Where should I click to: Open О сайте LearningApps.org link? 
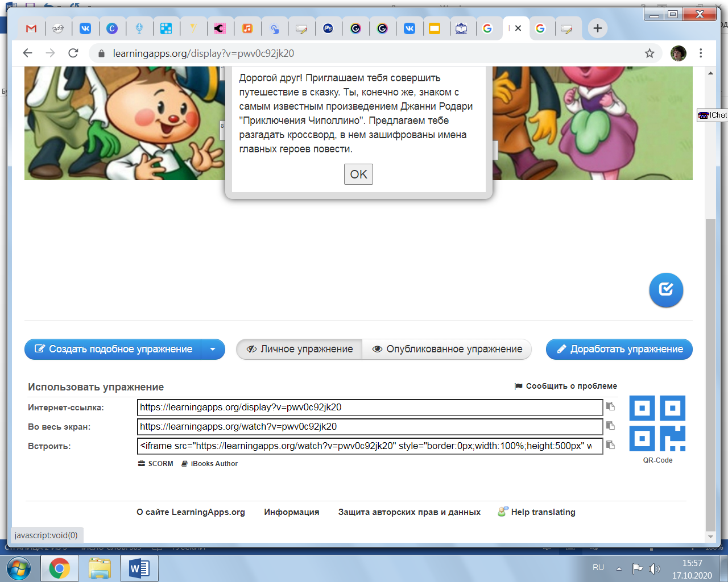191,512
